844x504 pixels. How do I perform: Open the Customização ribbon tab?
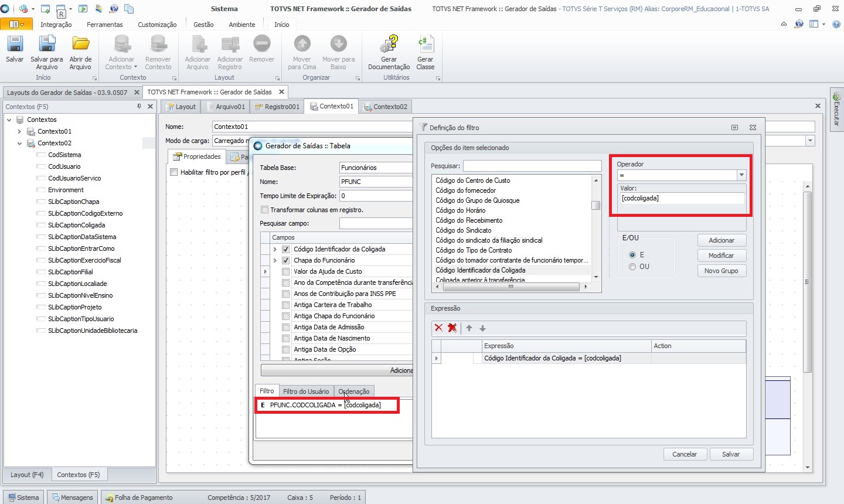click(157, 25)
